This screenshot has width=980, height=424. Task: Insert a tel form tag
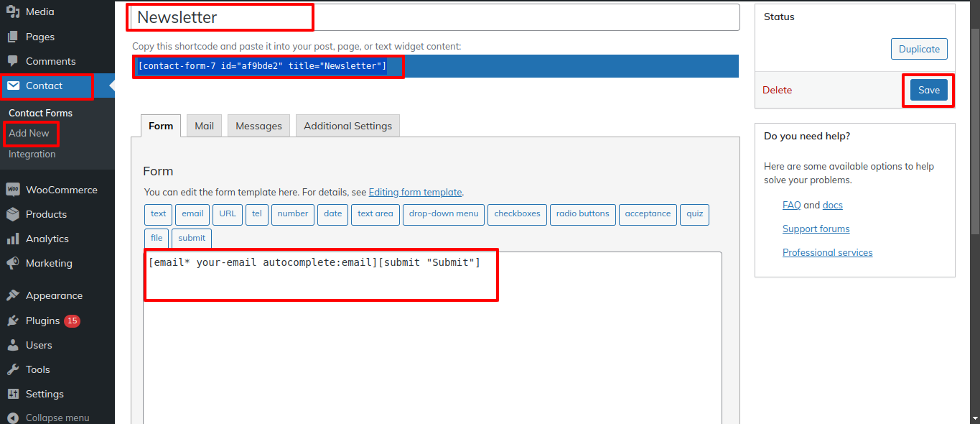[257, 214]
